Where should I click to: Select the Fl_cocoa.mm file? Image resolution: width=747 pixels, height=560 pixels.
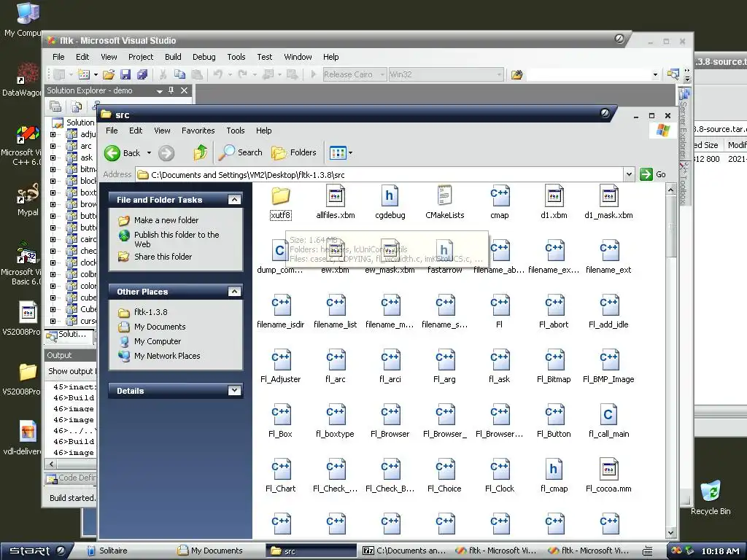click(608, 477)
